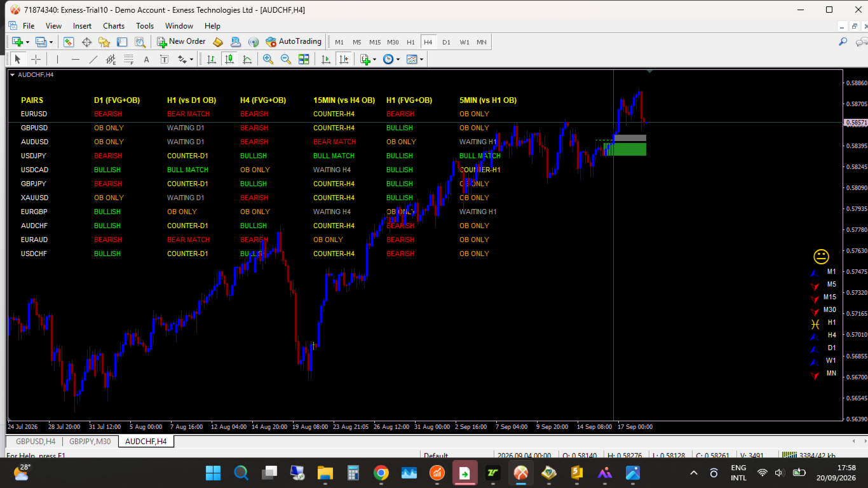Toggle the AutoTrading button

tap(294, 42)
